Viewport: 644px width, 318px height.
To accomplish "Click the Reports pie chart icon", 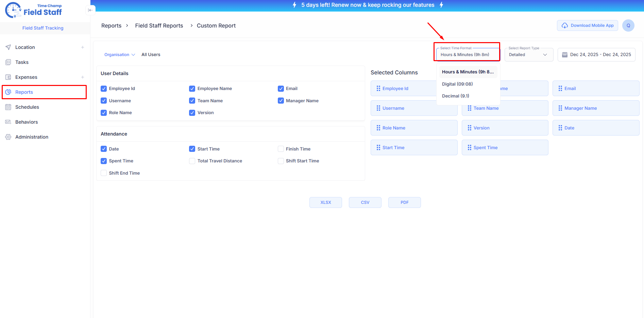I will click(x=8, y=92).
